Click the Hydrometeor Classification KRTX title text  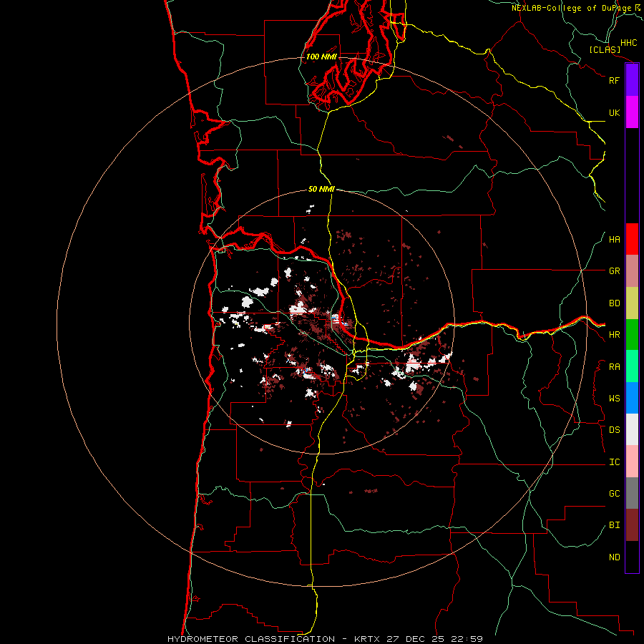(x=326, y=639)
